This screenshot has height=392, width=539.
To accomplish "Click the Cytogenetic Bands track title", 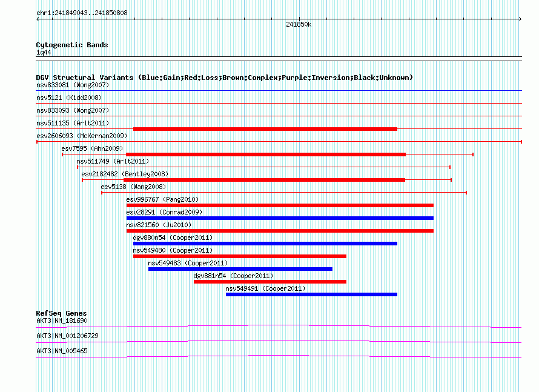I will click(72, 45).
